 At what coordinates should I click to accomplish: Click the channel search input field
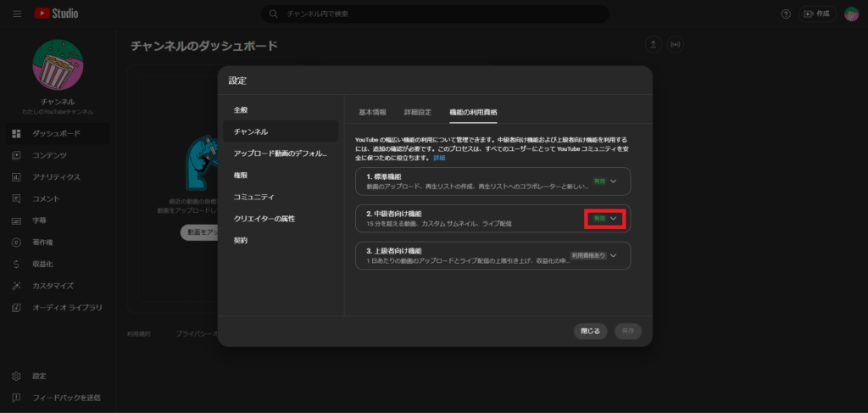click(441, 14)
